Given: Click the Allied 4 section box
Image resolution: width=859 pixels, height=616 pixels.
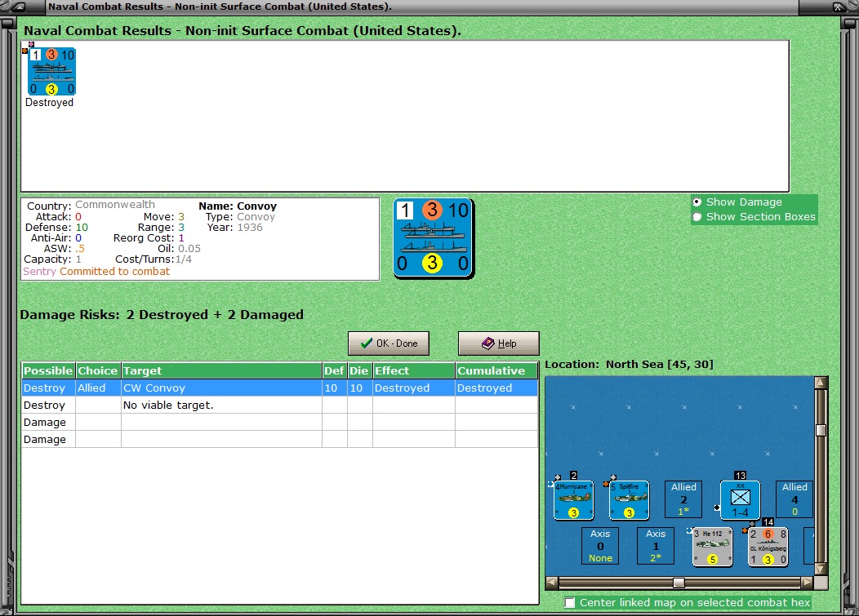Looking at the screenshot, I should 794,499.
